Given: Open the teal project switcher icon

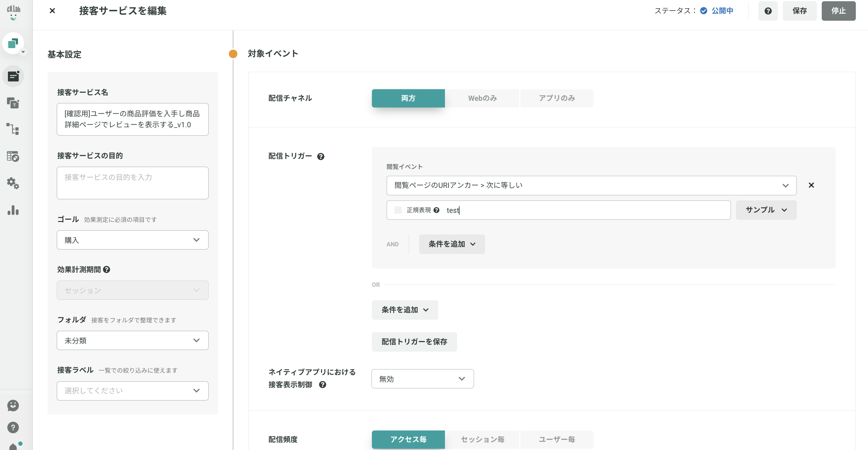Looking at the screenshot, I should click(x=13, y=43).
